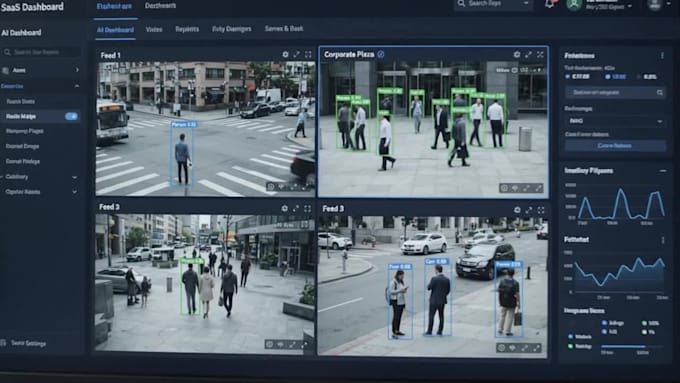Click the SaaS Dashboard title
This screenshot has height=383, width=680.
coord(32,7)
